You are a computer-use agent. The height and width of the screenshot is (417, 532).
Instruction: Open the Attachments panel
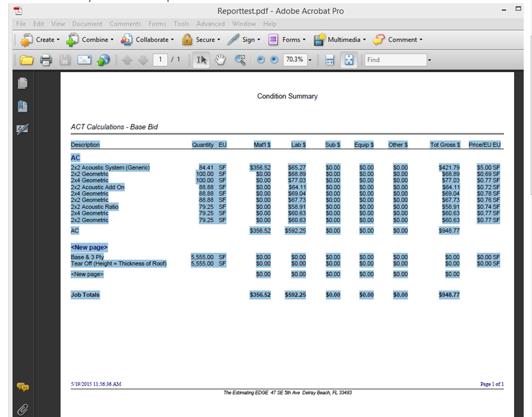[22, 409]
